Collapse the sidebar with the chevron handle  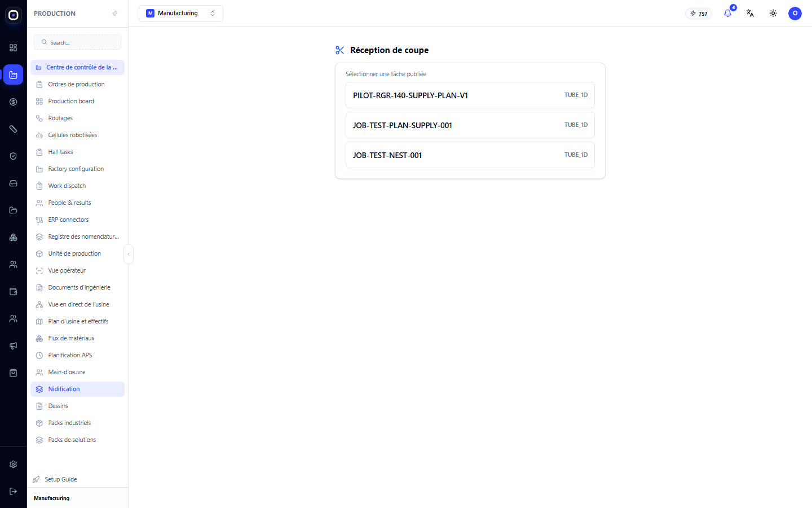pyautogui.click(x=129, y=254)
